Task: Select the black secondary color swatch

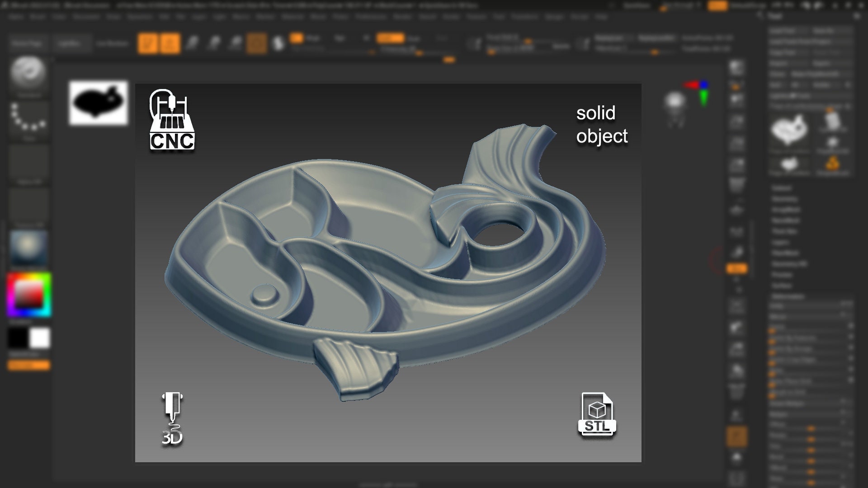Action: (x=18, y=338)
